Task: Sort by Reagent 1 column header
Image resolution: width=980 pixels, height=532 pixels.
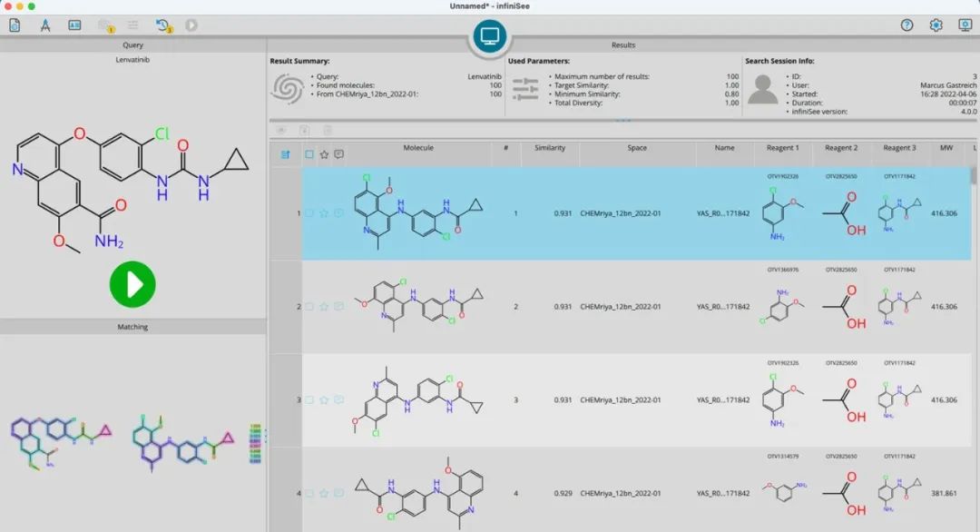Action: click(x=782, y=148)
